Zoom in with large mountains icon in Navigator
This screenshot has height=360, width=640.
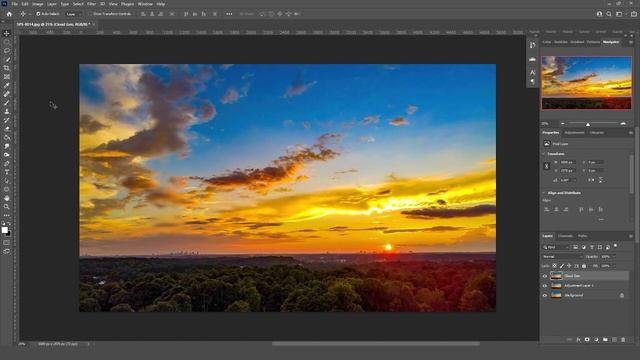pos(623,123)
